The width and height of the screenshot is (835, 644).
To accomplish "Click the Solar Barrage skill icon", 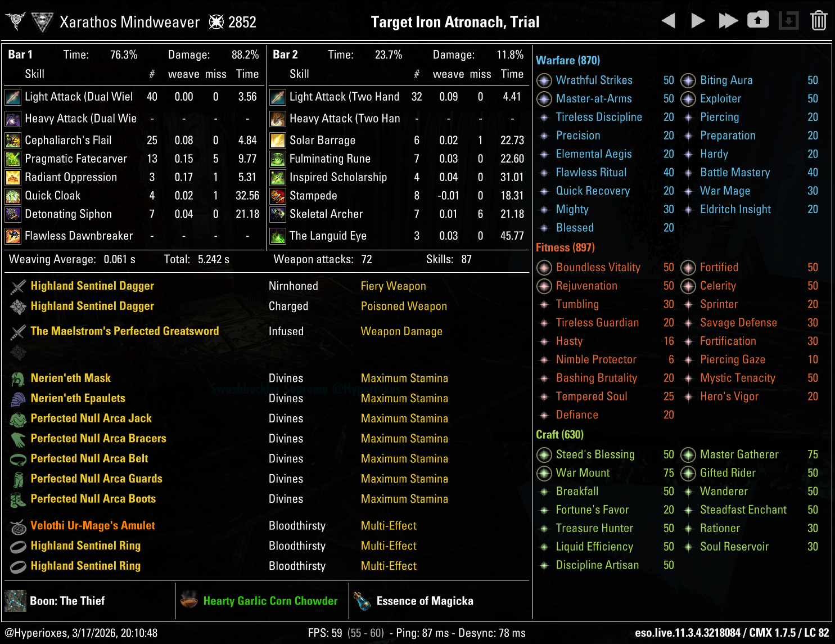I will (278, 140).
